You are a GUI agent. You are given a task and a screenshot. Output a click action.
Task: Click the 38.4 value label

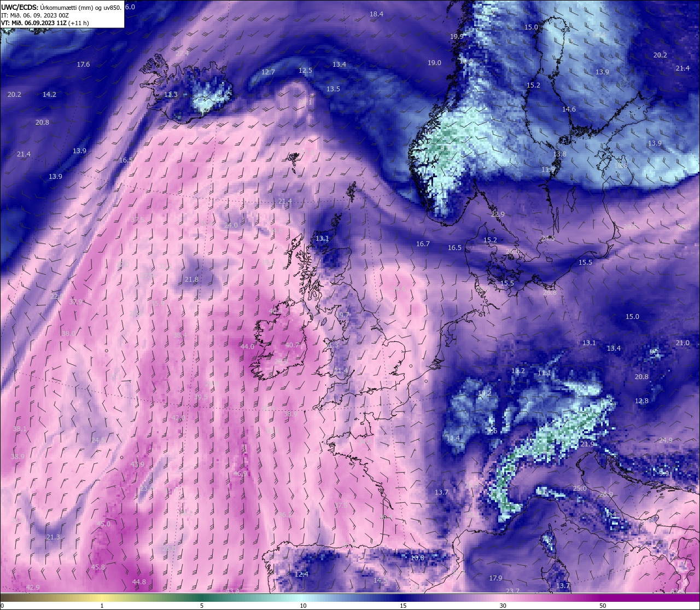[180, 335]
